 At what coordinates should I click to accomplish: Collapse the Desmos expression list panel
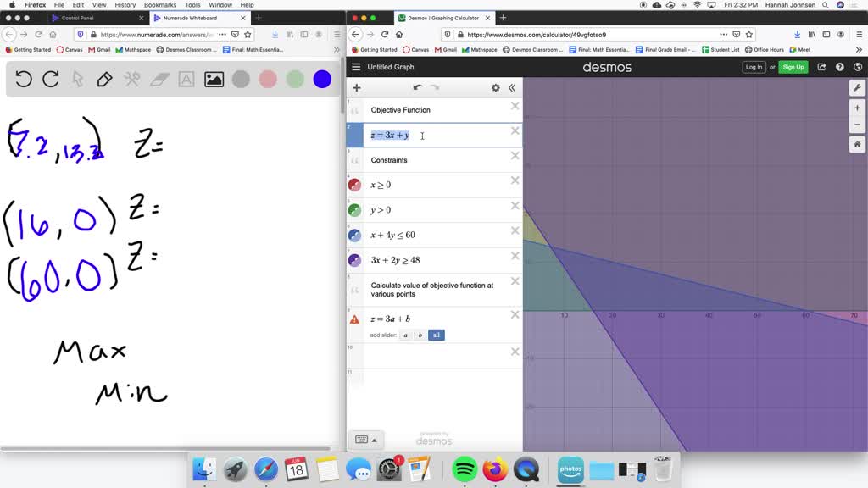(512, 87)
